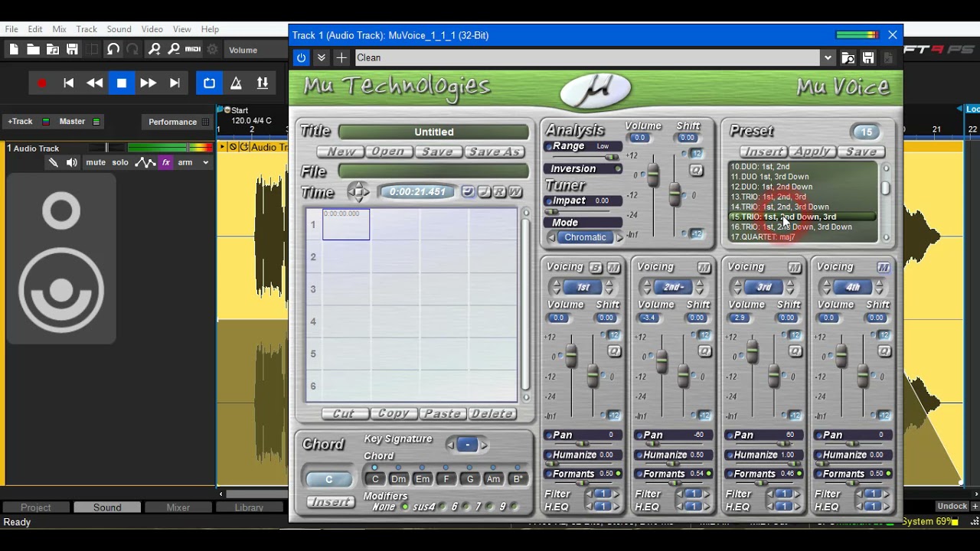Rewind to the start of the project
Viewport: 980px width, 551px height.
click(x=68, y=83)
